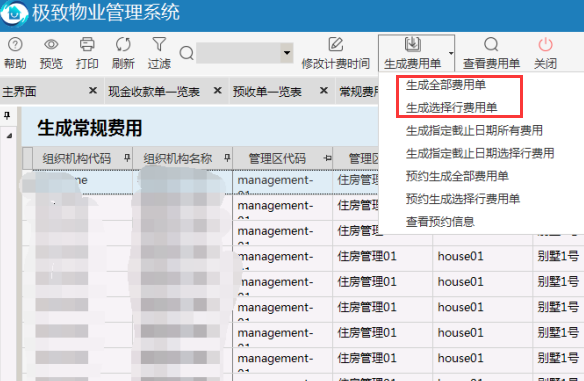Pin the 组织机构代码 column
This screenshot has height=381, width=584.
pos(127,158)
